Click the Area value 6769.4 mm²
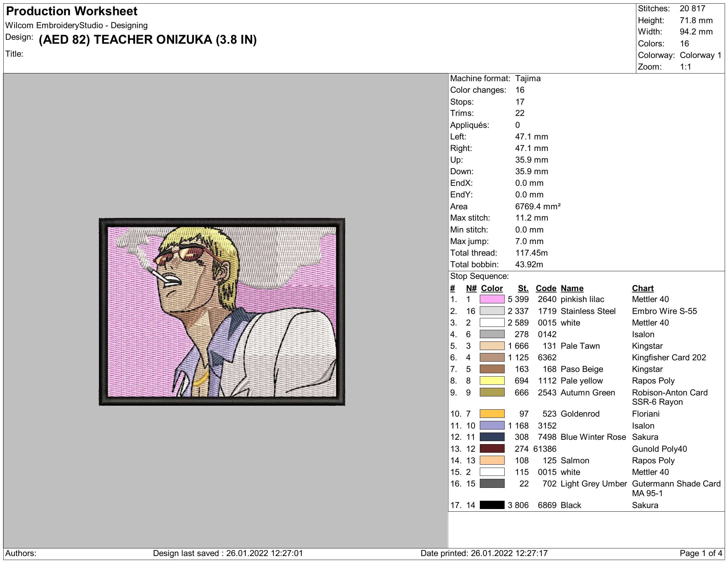Screen dimensions: 728x563 538,206
